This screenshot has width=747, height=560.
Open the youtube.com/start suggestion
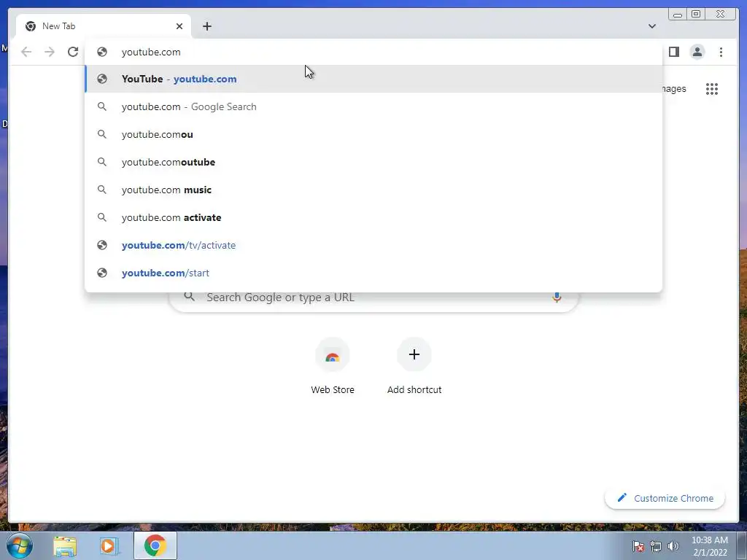pyautogui.click(x=373, y=273)
